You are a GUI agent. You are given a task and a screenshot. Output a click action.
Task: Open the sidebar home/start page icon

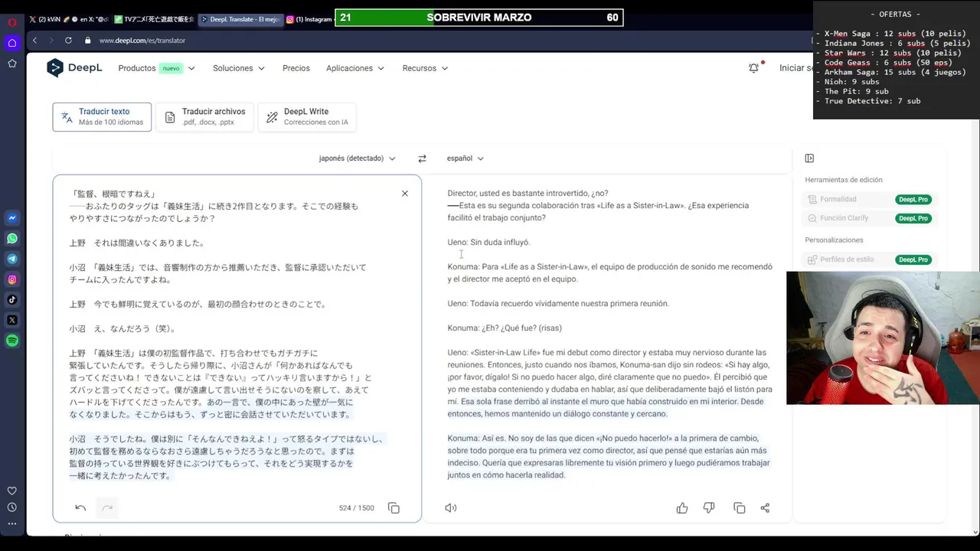pyautogui.click(x=12, y=43)
